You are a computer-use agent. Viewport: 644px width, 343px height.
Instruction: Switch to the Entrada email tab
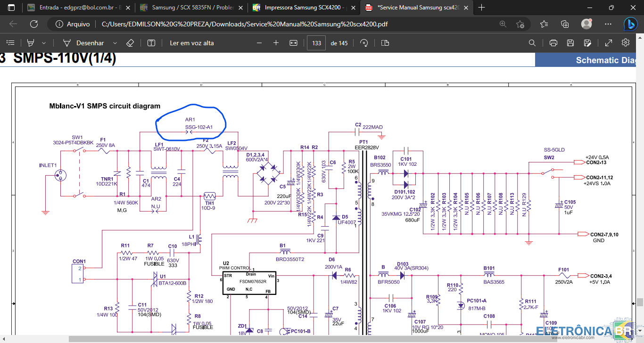coord(78,8)
